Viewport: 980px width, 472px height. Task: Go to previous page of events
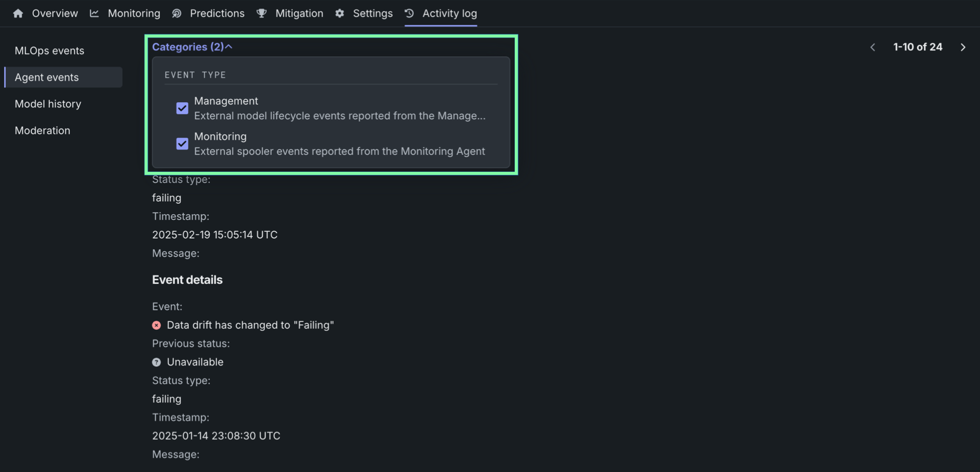872,47
